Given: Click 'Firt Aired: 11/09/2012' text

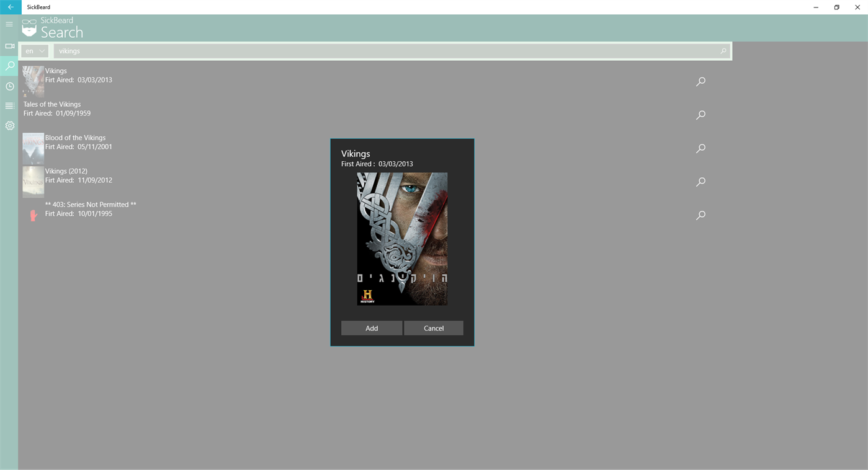Looking at the screenshot, I should pos(79,180).
